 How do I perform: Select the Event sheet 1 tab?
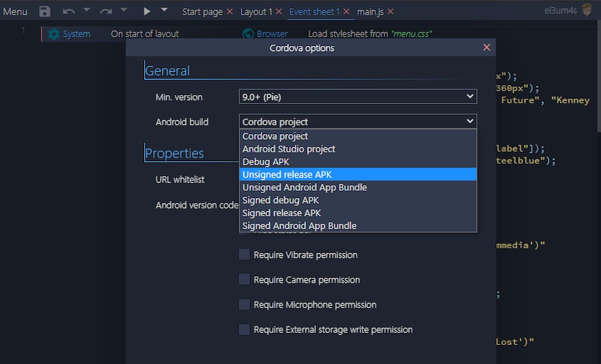pyautogui.click(x=314, y=12)
